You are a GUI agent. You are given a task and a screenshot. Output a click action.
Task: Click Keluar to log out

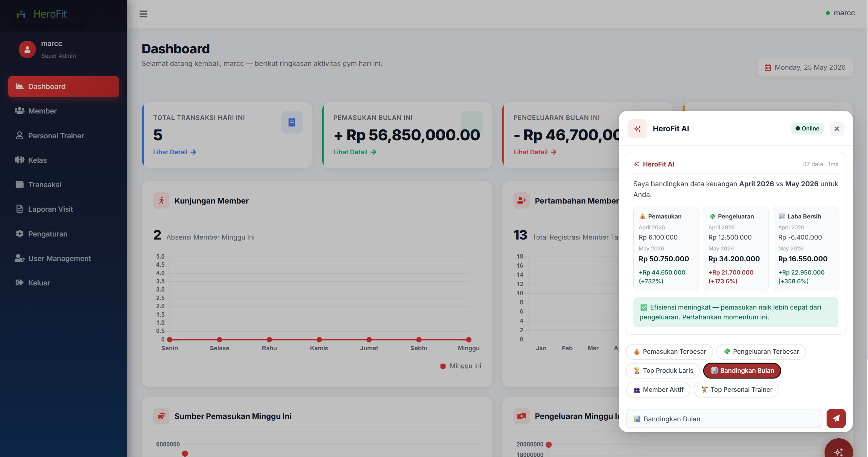coord(64,283)
